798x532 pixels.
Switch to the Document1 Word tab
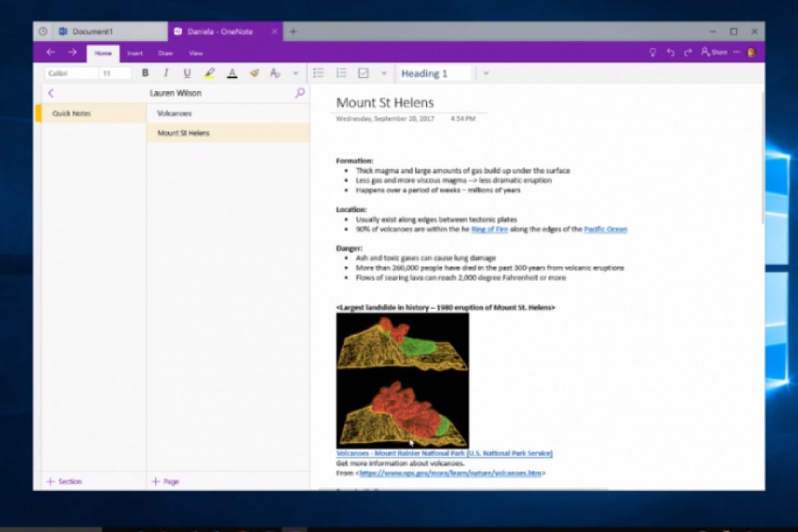click(110, 31)
